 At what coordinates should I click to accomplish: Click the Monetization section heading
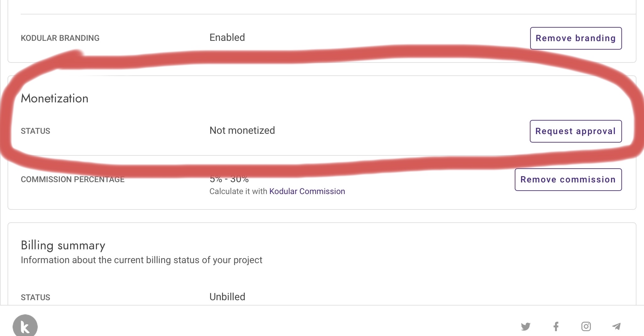pos(54,99)
